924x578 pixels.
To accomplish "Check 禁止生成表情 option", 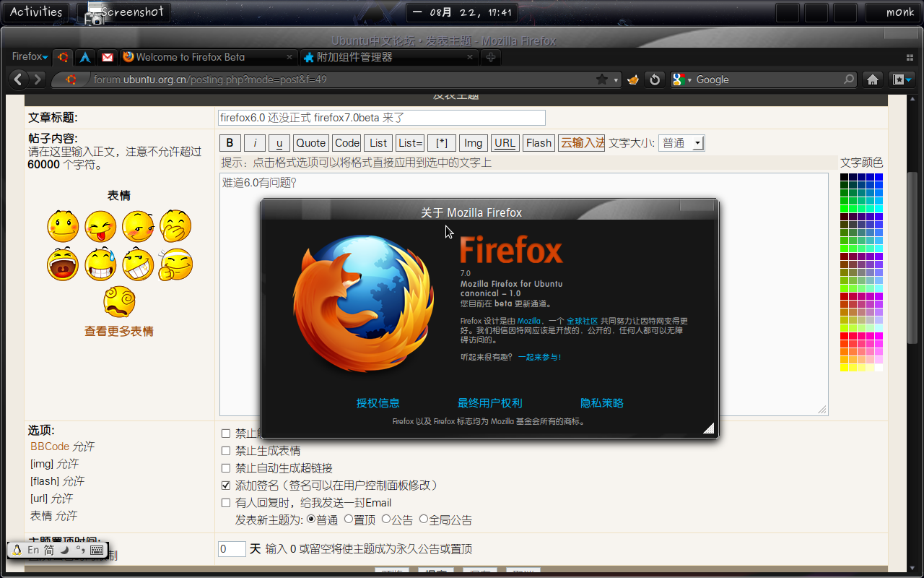I will point(226,451).
